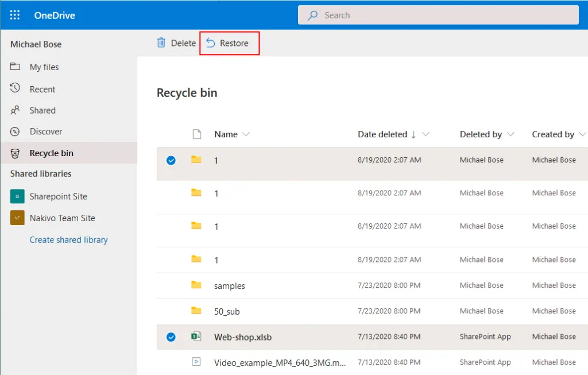588x375 pixels.
Task: Deselect the Web-shop.xlsb checkbox
Action: tap(171, 337)
